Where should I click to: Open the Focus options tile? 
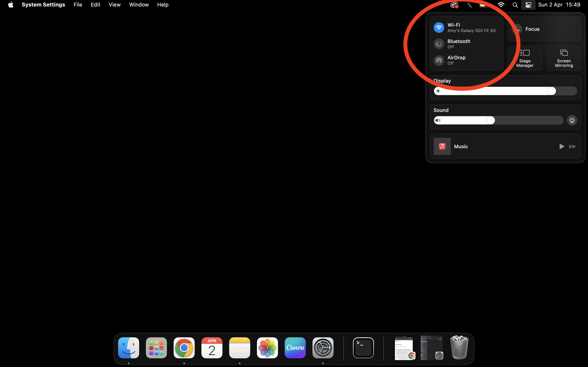(x=544, y=29)
